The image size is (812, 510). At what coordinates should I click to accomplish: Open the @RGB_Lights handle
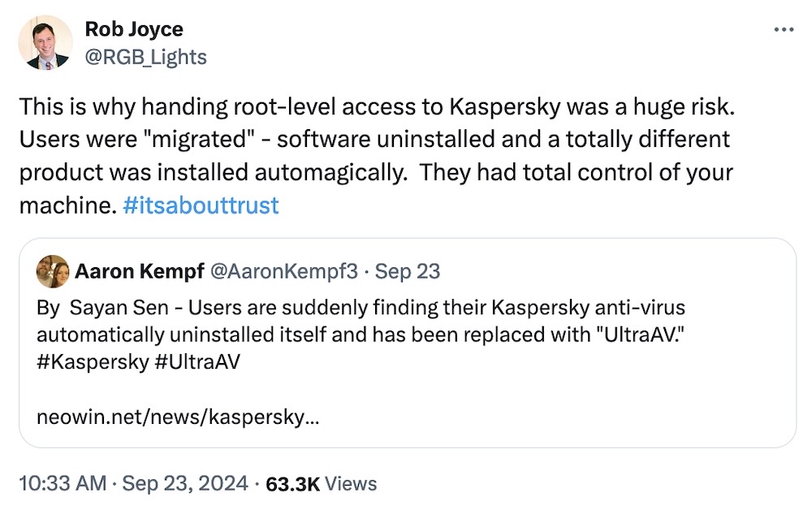[x=146, y=57]
